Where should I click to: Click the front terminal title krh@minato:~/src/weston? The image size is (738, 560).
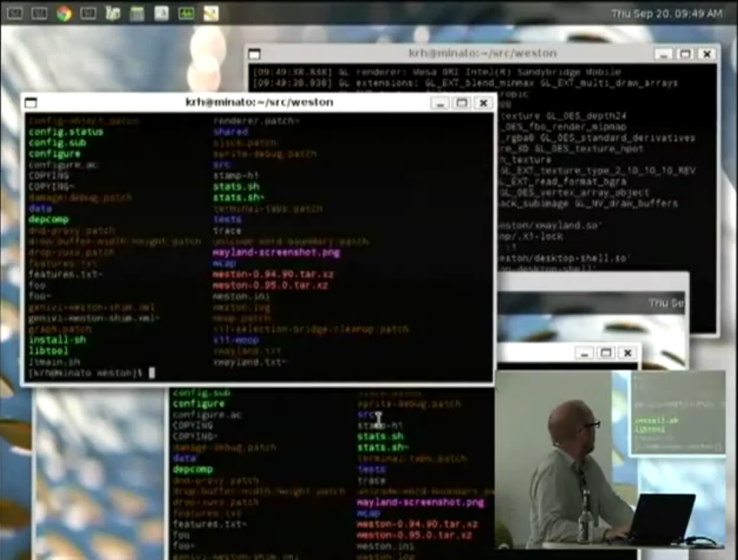coord(259,102)
